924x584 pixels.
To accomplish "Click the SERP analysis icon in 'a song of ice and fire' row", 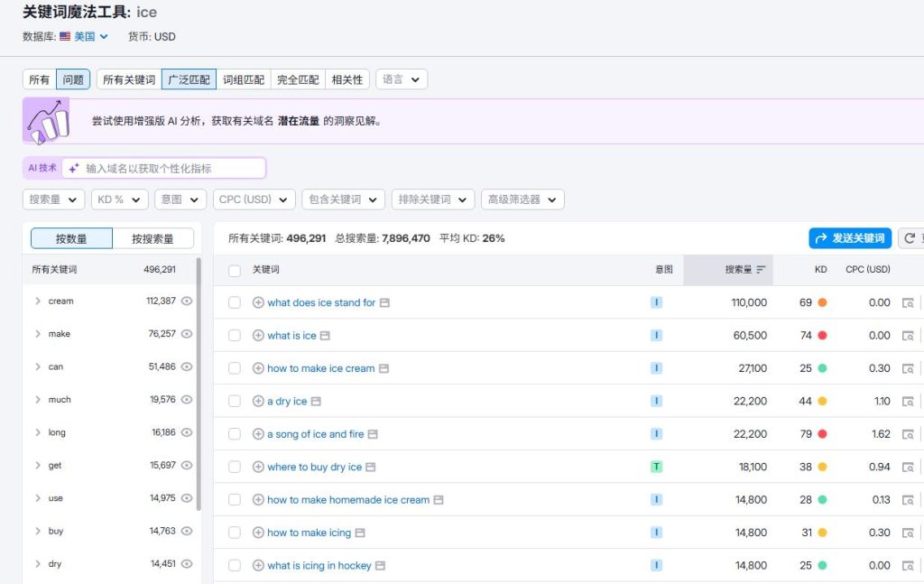I will click(x=909, y=434).
